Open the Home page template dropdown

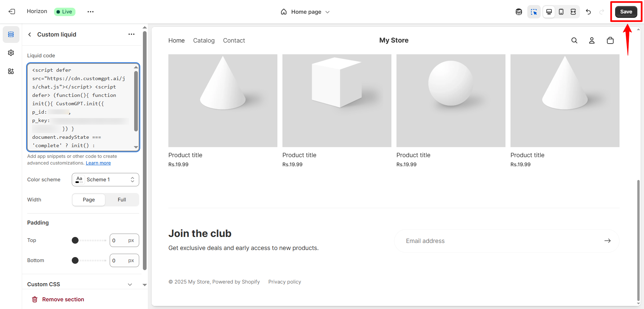306,12
